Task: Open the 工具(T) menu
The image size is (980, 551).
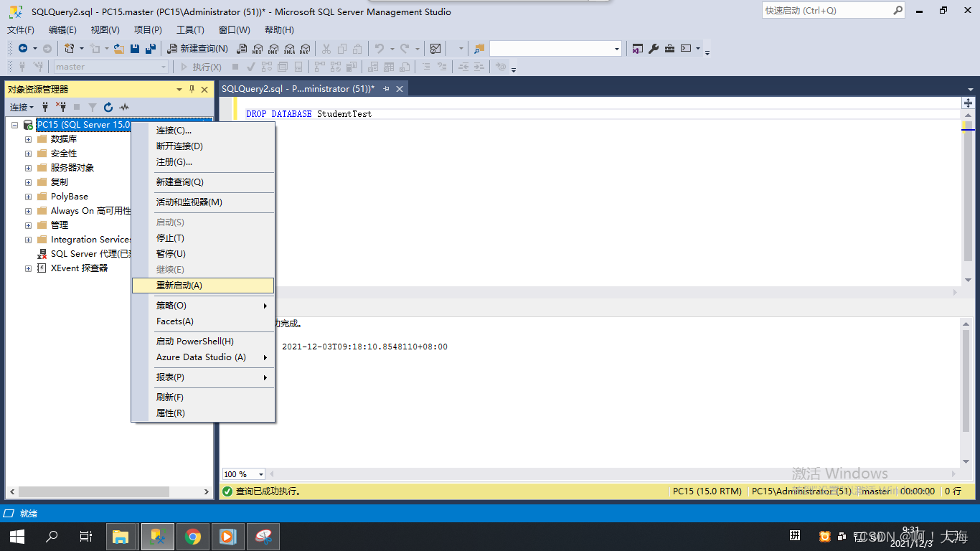Action: click(x=190, y=29)
